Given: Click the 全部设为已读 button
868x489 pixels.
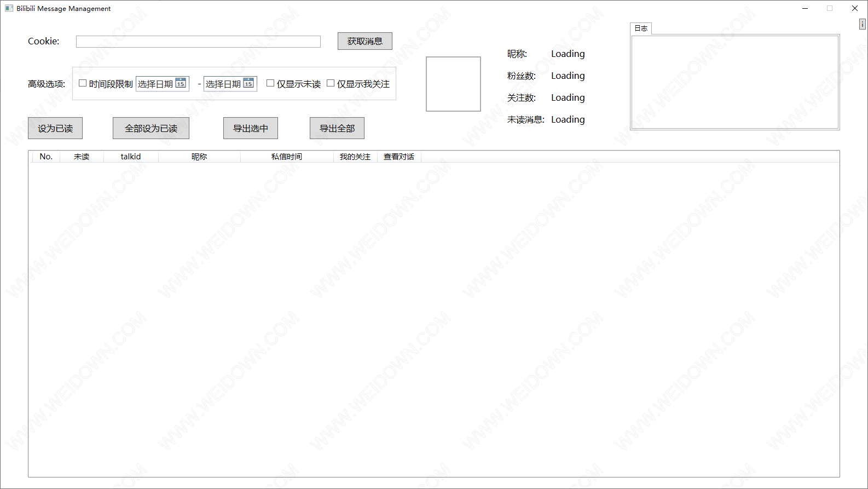Looking at the screenshot, I should coord(151,128).
